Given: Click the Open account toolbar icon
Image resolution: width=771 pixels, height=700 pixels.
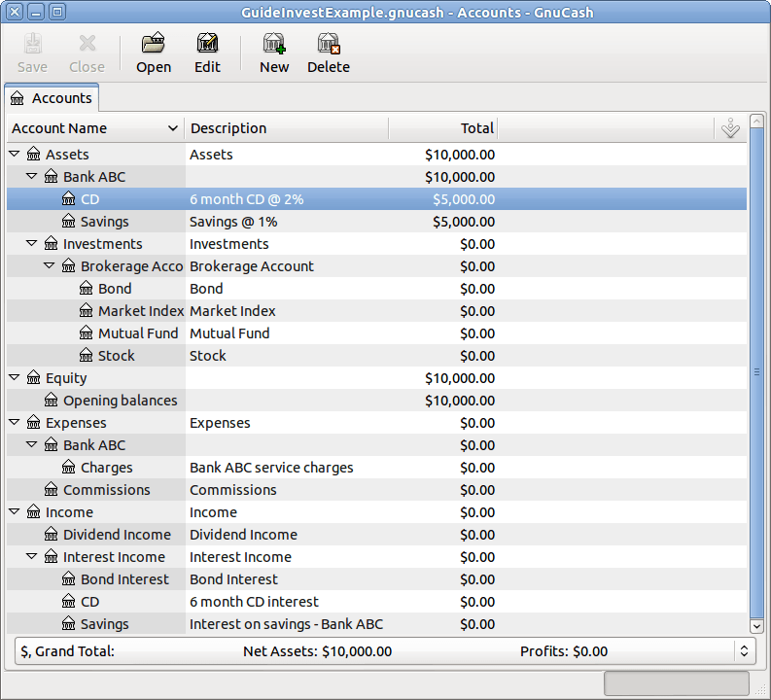Looking at the screenshot, I should (154, 43).
